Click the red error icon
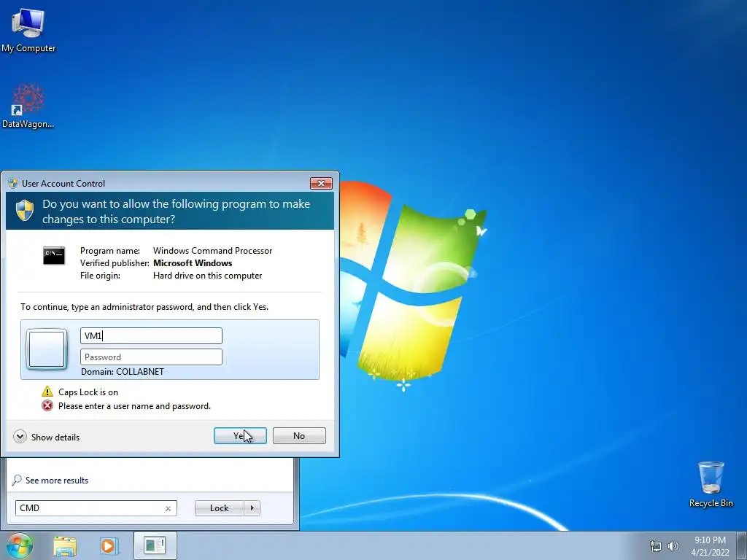The image size is (747, 560). coord(47,405)
